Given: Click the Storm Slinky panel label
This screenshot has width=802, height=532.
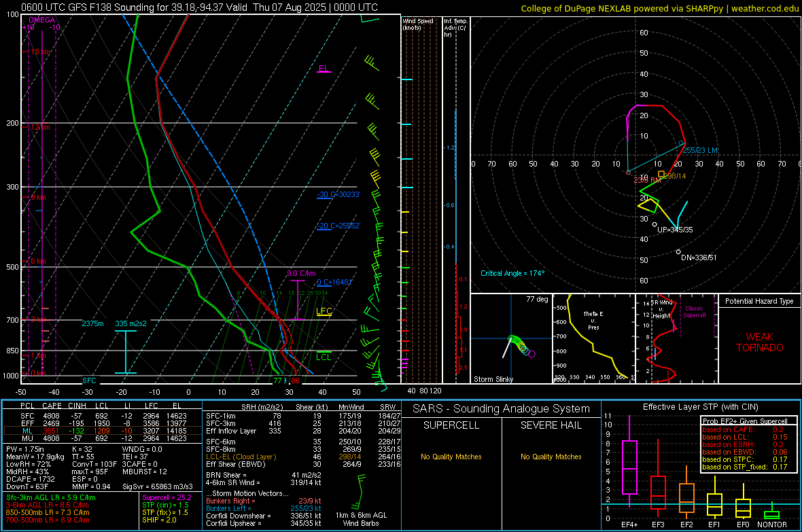Looking at the screenshot, I should pyautogui.click(x=493, y=379).
